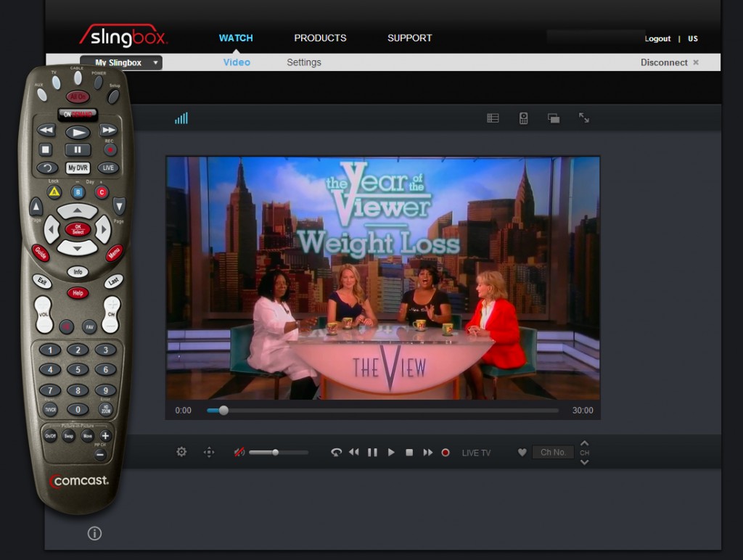Select the LIVE button on the remote

point(108,168)
